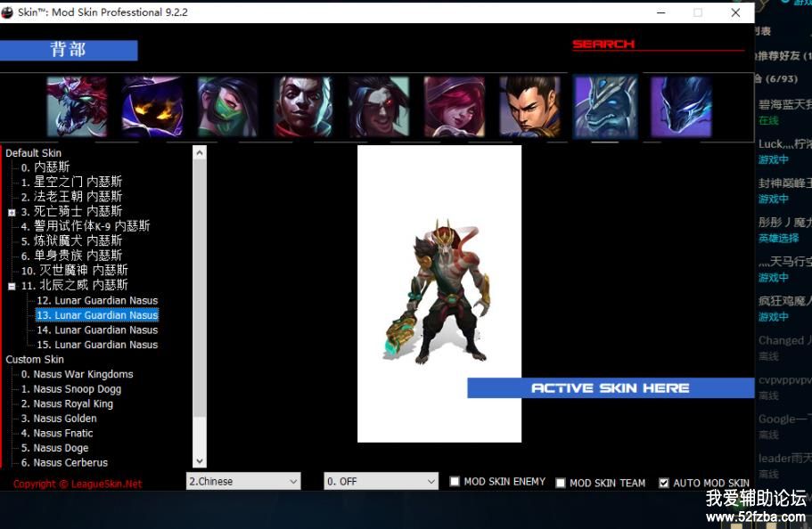Click the skin list scrollbar up arrow
Screen dimensions: 812x529
click(x=200, y=152)
